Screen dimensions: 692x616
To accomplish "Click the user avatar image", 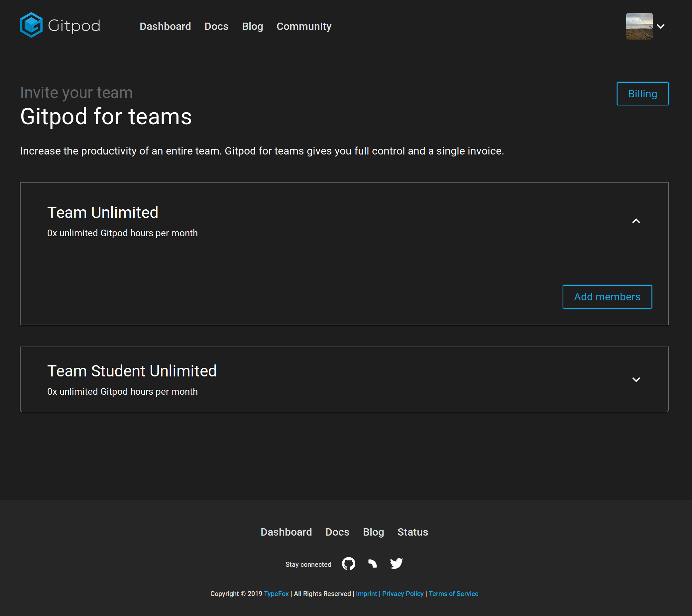I will coord(638,26).
